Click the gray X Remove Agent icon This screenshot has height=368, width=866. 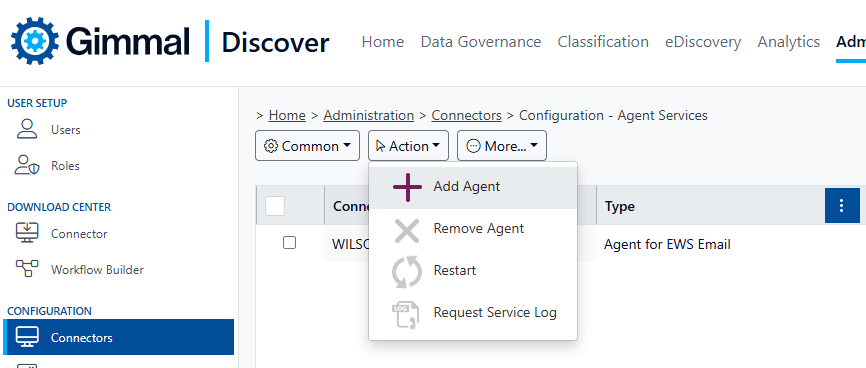(x=407, y=229)
